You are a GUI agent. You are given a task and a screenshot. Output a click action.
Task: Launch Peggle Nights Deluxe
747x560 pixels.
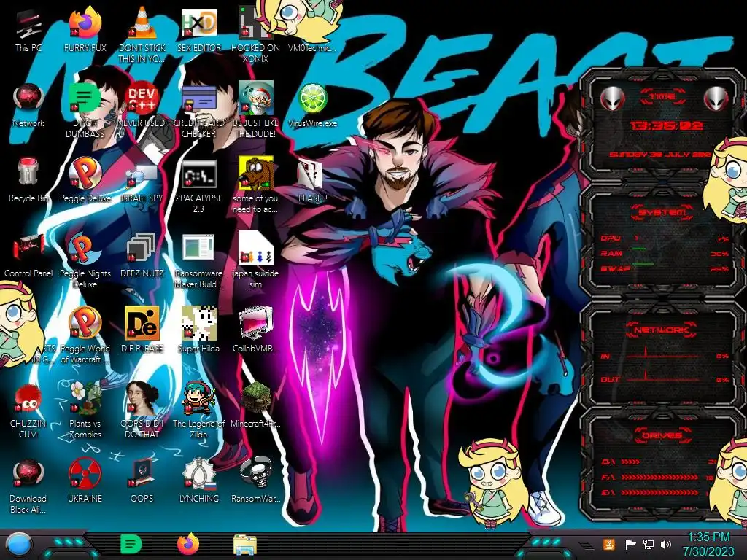tap(85, 260)
